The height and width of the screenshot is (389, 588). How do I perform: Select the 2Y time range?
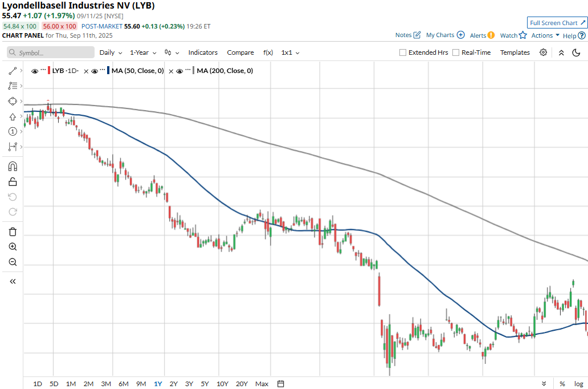tap(174, 384)
